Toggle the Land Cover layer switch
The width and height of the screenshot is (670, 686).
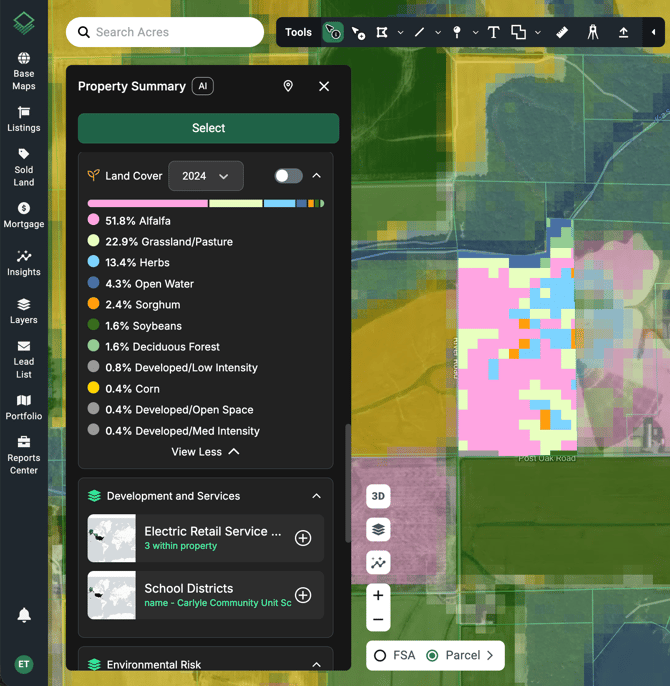288,176
